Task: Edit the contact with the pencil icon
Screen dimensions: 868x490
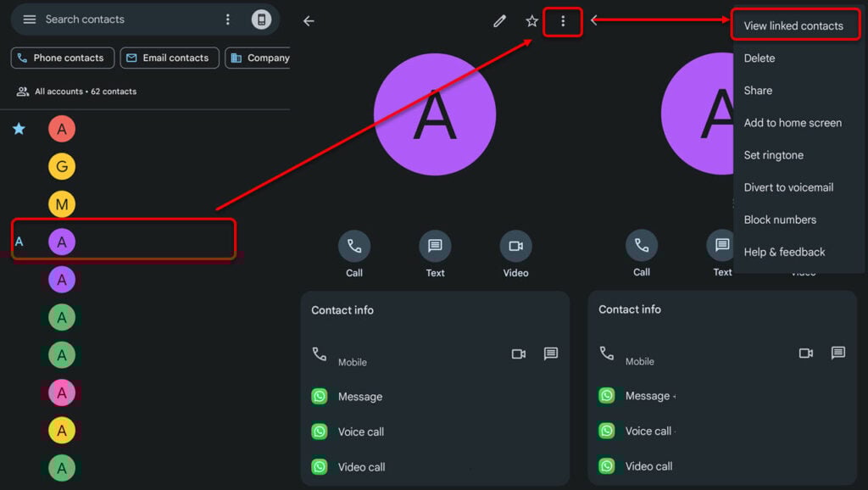Action: 499,21
